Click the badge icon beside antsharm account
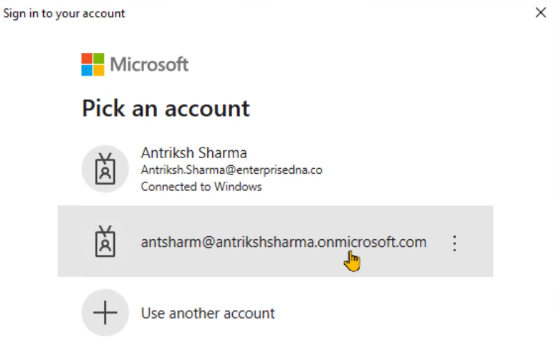Viewport: 554px width, 362px height. pos(105,241)
